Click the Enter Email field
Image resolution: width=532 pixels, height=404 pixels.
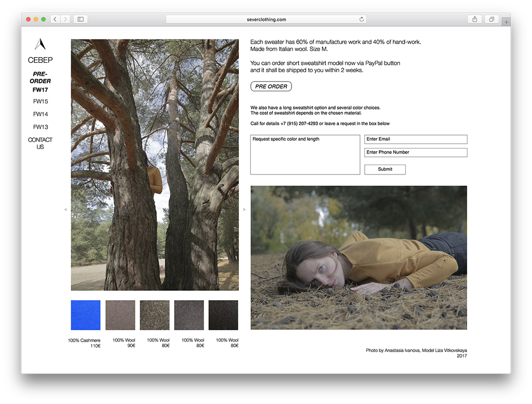[416, 139]
